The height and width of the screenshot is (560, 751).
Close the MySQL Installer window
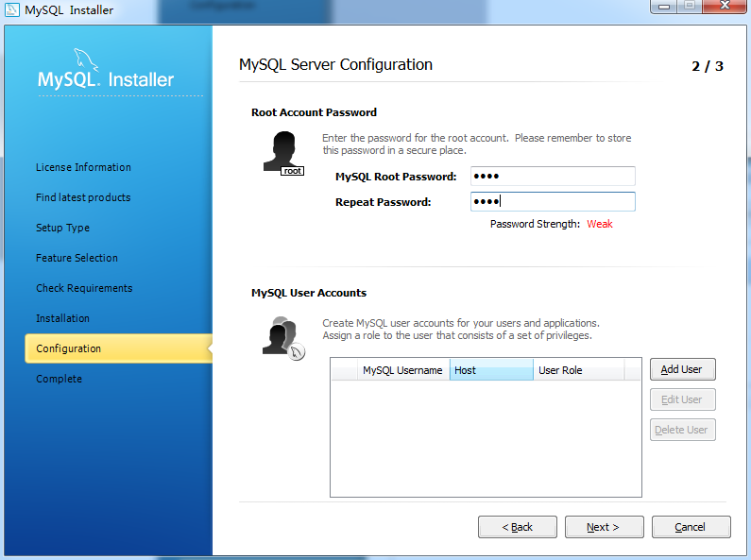pos(725,7)
